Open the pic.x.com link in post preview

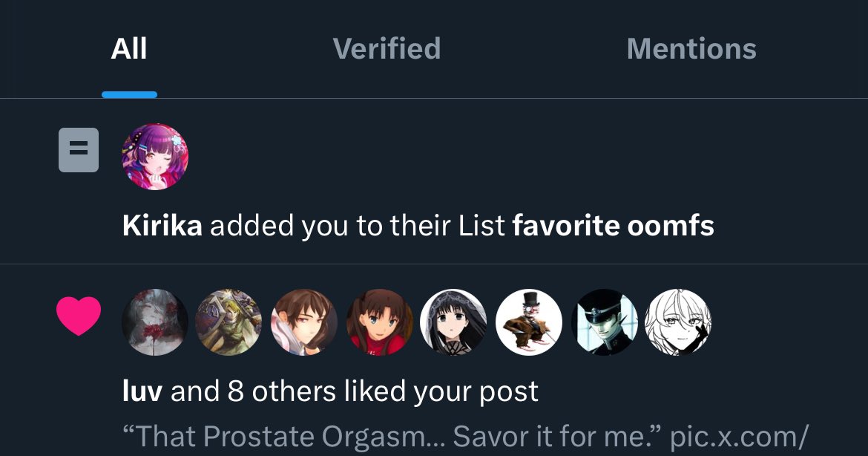(740, 437)
